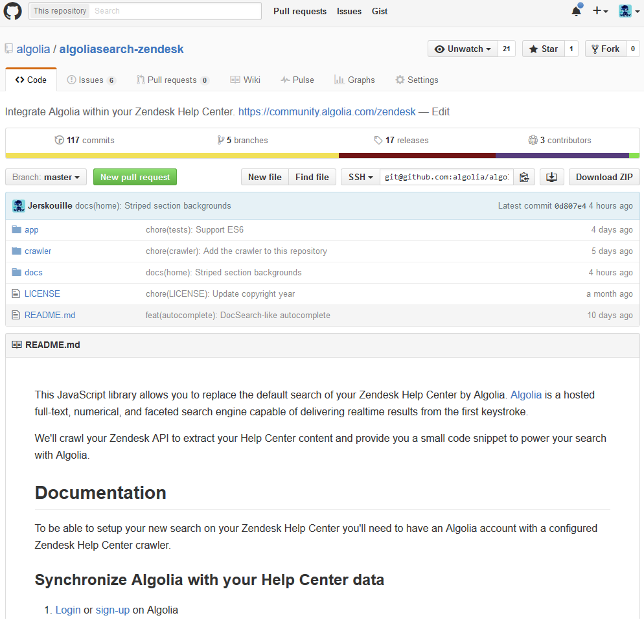644x644 pixels.
Task: Click the app folder icon
Action: 16,229
